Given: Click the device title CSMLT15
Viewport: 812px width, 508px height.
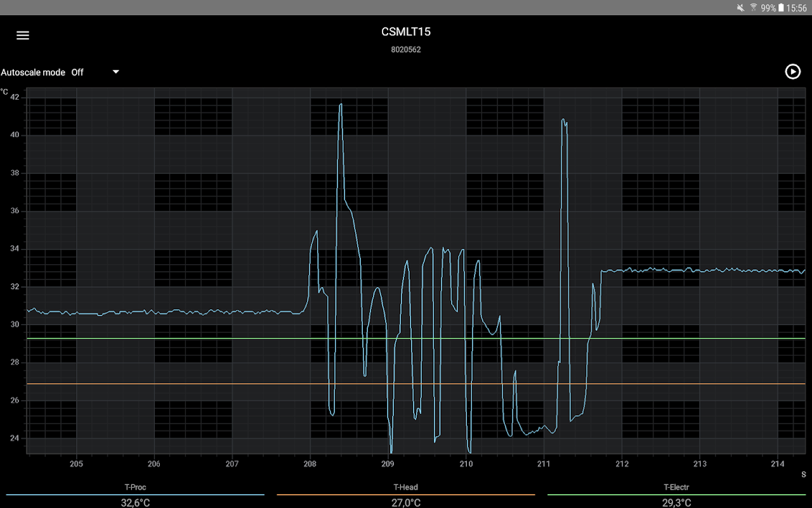Looking at the screenshot, I should pyautogui.click(x=406, y=32).
